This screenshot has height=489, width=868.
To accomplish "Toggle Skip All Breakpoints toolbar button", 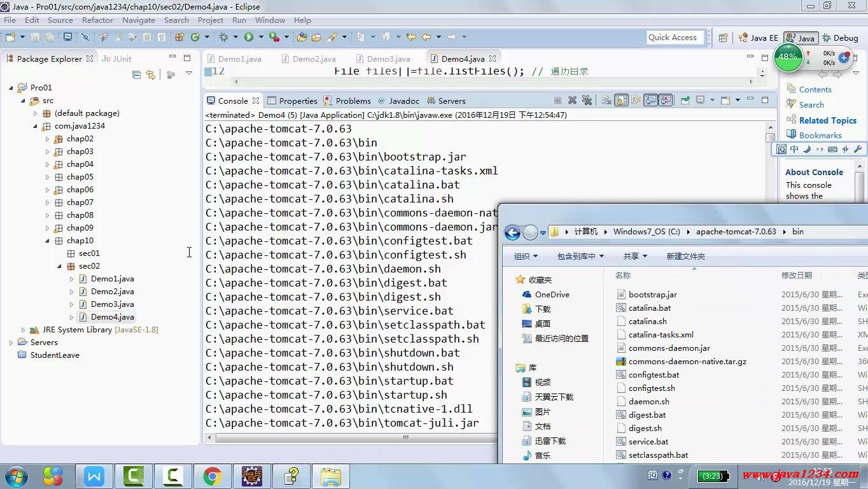I will pos(85,37).
